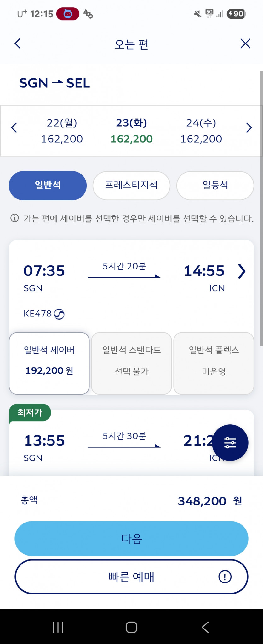Tap the info icon beside the saver notice

(14, 218)
